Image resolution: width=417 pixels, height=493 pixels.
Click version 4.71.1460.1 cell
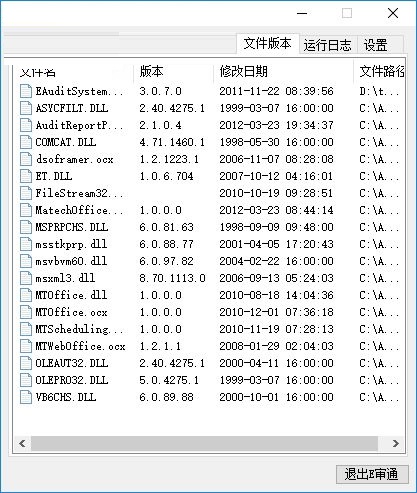(x=172, y=142)
